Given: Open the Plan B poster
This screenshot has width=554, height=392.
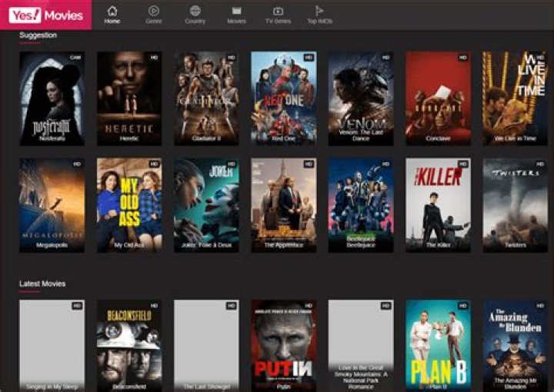Looking at the screenshot, I should coord(438,345).
